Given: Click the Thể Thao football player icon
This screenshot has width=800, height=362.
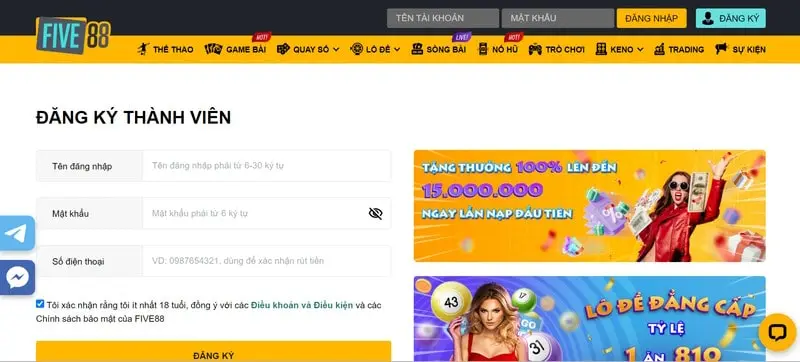Looking at the screenshot, I should coord(143,49).
